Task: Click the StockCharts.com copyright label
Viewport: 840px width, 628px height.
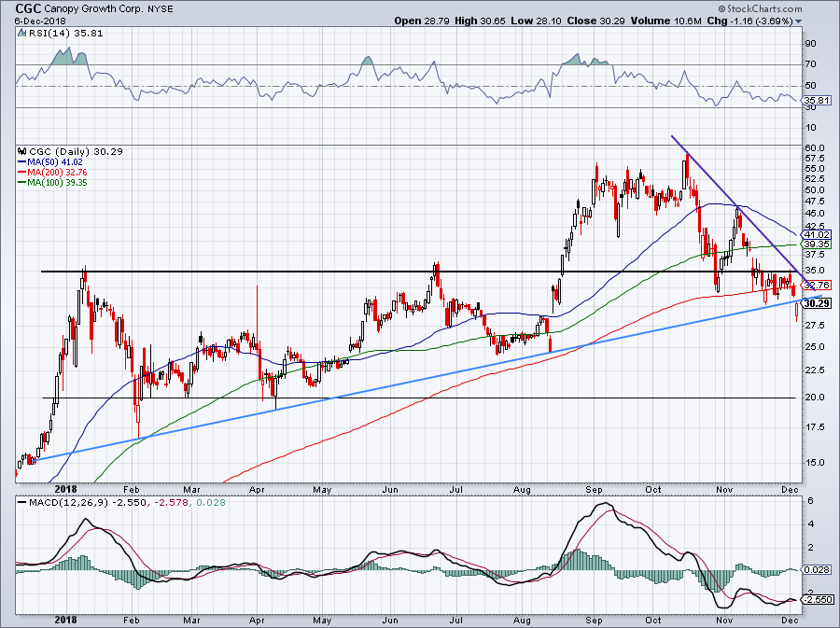Action: pos(760,8)
